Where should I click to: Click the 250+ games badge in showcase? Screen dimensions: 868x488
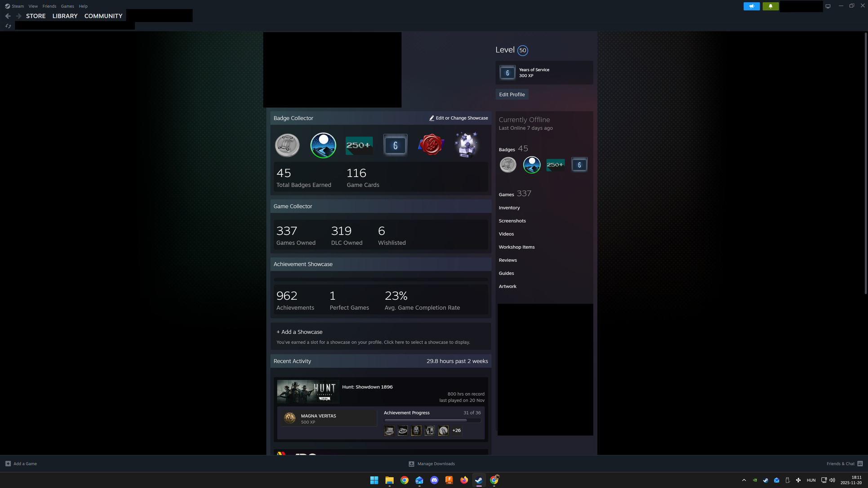(359, 145)
